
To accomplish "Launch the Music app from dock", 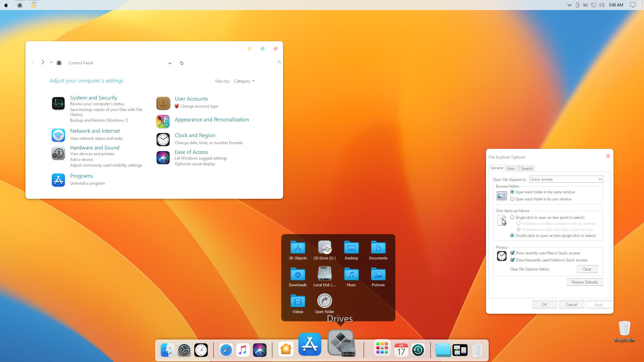I will coord(243,350).
